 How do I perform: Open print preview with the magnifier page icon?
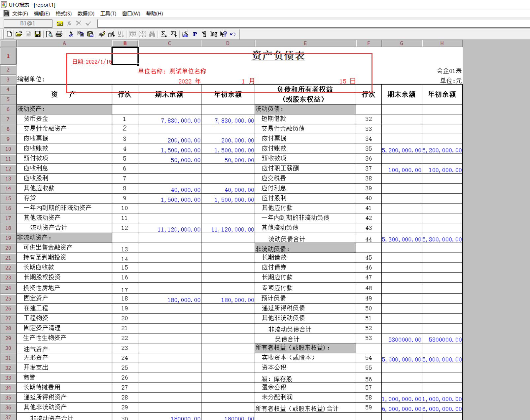click(49, 34)
